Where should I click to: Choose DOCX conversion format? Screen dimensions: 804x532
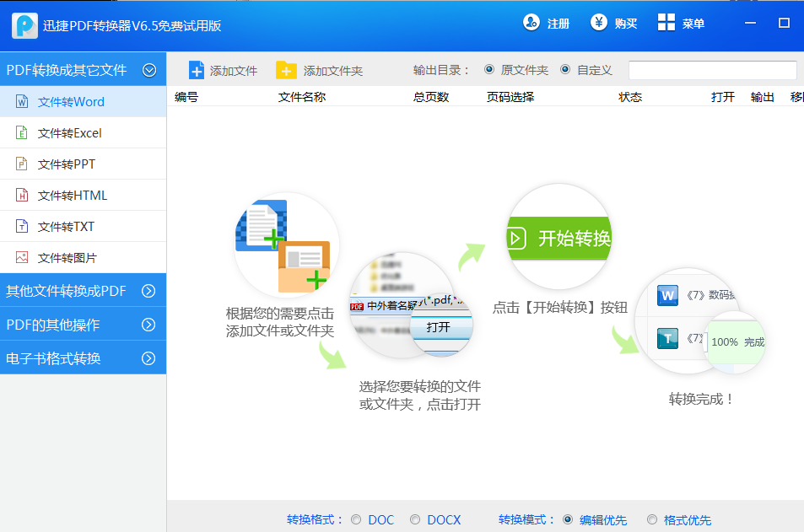pos(415,519)
